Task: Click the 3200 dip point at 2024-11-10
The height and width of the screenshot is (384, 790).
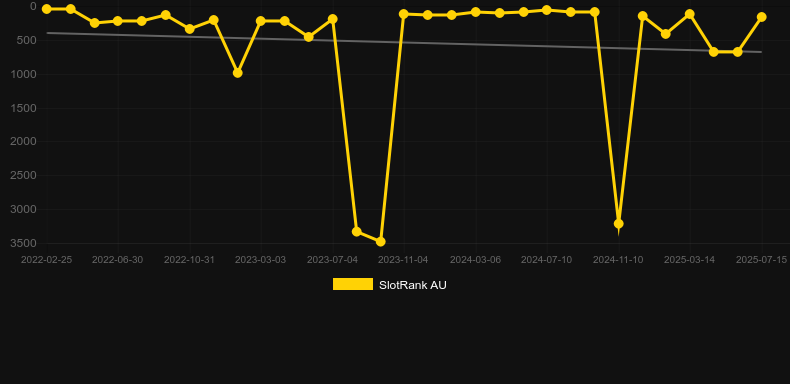Action: pos(619,224)
